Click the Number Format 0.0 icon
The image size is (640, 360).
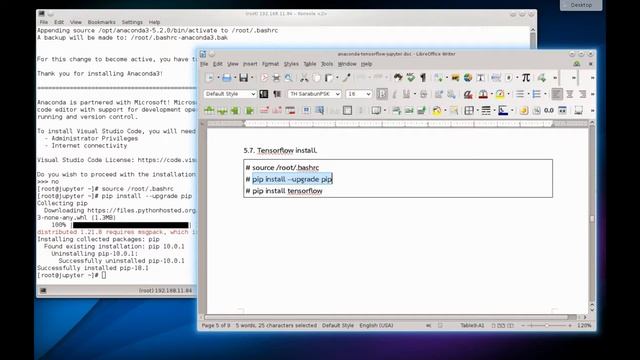(549, 110)
